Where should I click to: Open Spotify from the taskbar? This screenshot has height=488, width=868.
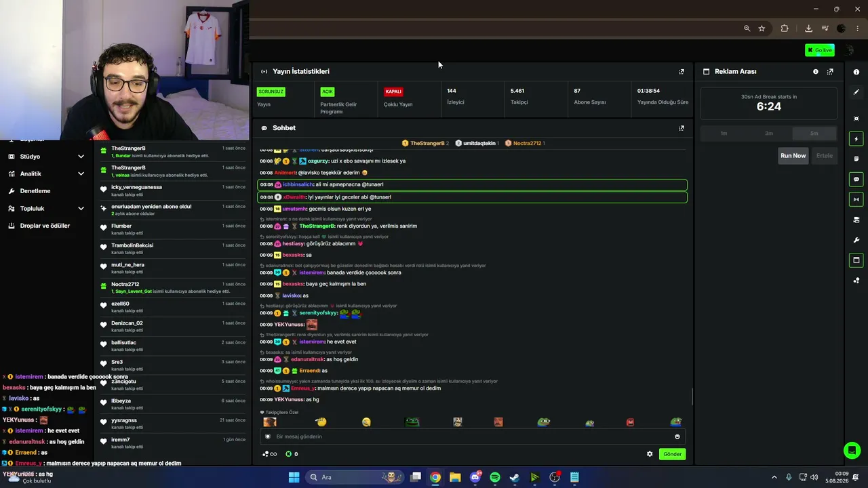(x=495, y=477)
